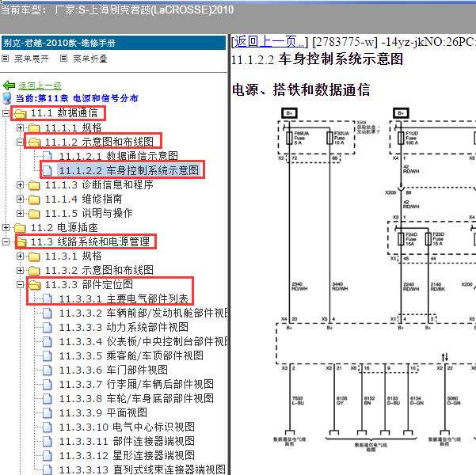
Task: Open 11.3.3.9 平面视图
Action: [x=103, y=413]
